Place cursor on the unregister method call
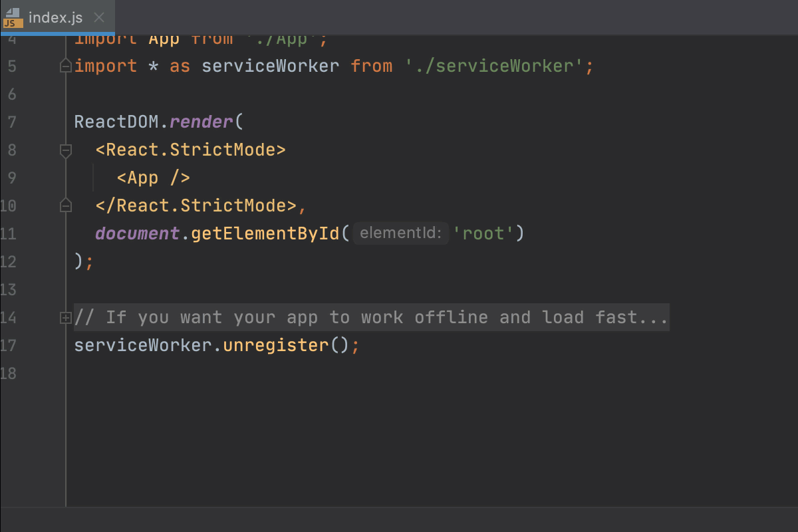 pyautogui.click(x=275, y=344)
